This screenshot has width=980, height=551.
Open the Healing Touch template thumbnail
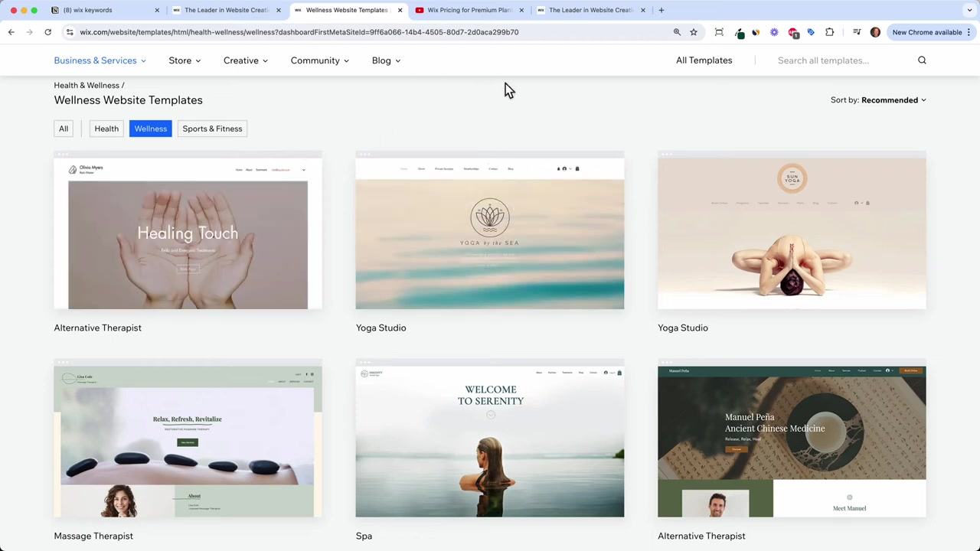point(188,232)
